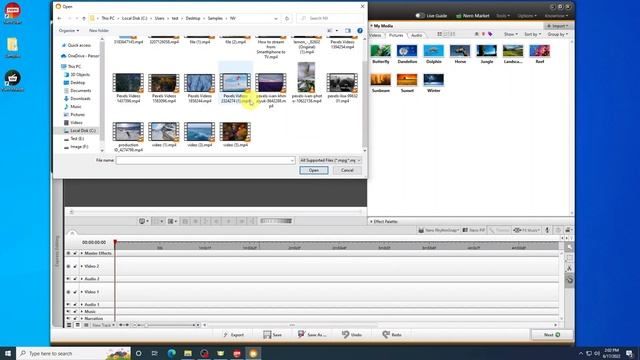The width and height of the screenshot is (640, 360).
Task: Switch to the Pictures tab in My Media
Action: click(396, 36)
